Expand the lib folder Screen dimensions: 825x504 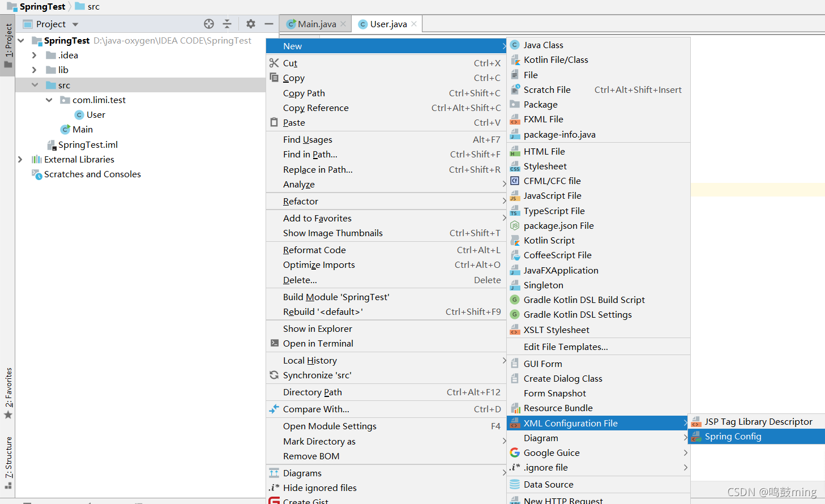click(35, 70)
